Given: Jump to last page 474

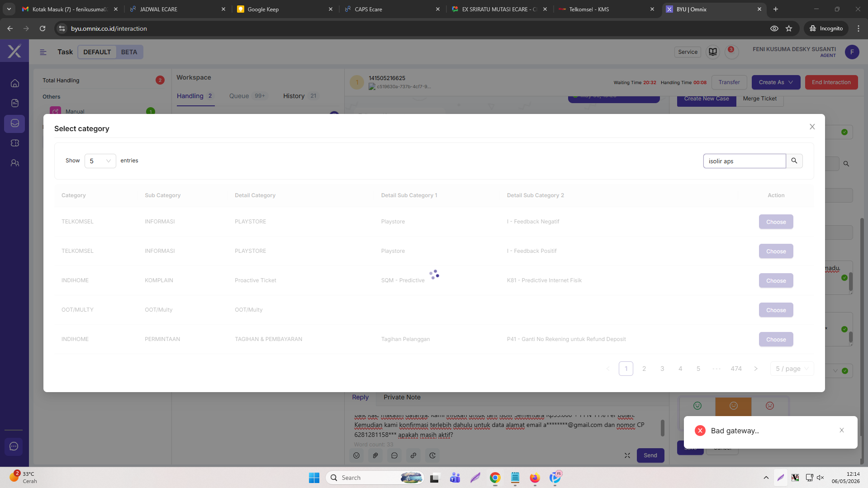Looking at the screenshot, I should click(x=736, y=369).
